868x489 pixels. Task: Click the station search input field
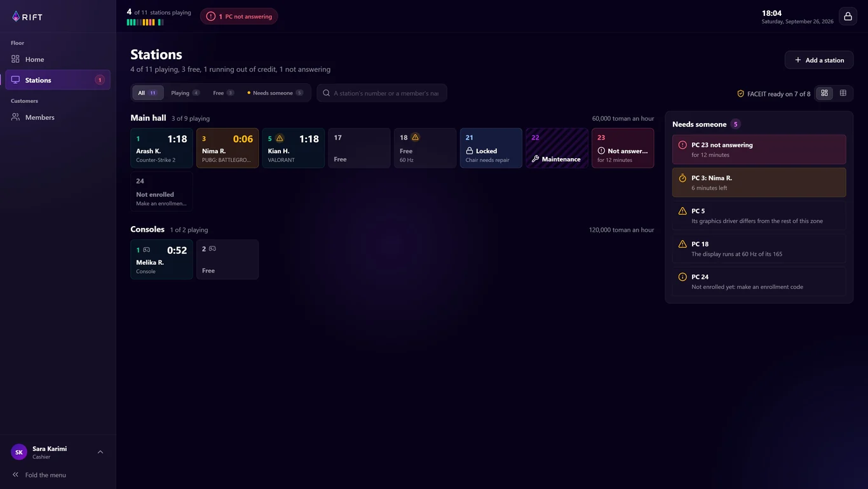(382, 93)
